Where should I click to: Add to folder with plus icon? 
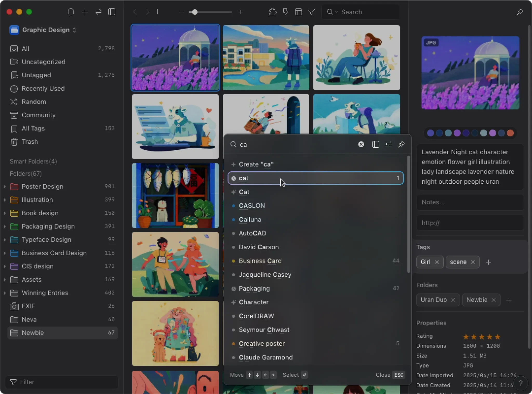509,300
